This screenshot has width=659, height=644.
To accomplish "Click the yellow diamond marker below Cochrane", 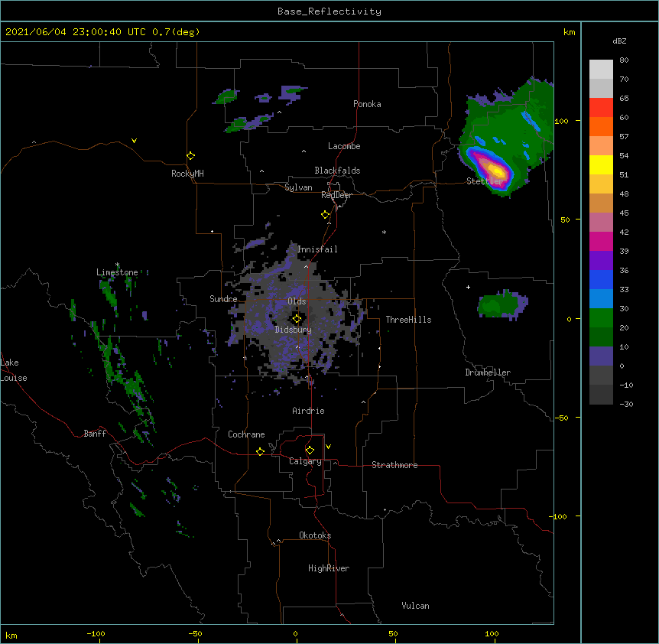I will click(x=260, y=451).
